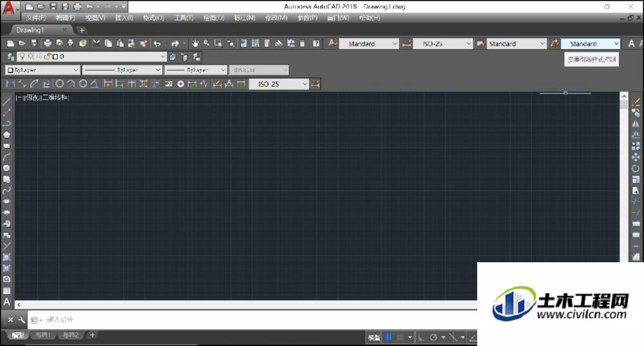Image resolution: width=644 pixels, height=346 pixels.
Task: Open the 文件(F) menu
Action: 36,17
